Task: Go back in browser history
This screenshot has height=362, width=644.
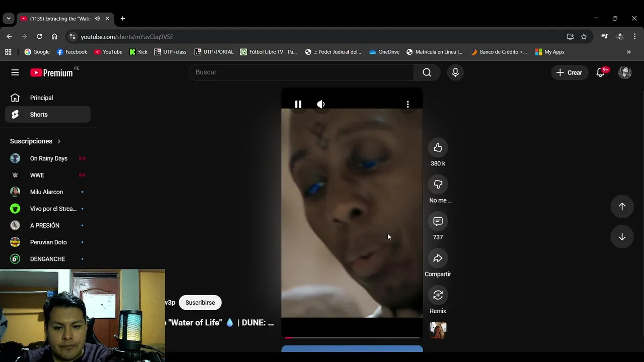Action: pos(9,37)
